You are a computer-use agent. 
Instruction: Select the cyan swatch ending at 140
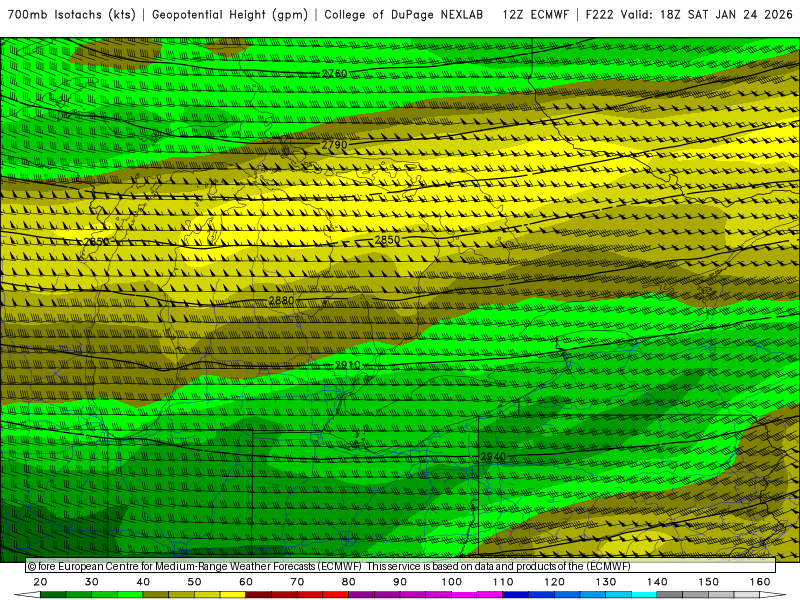(644, 595)
